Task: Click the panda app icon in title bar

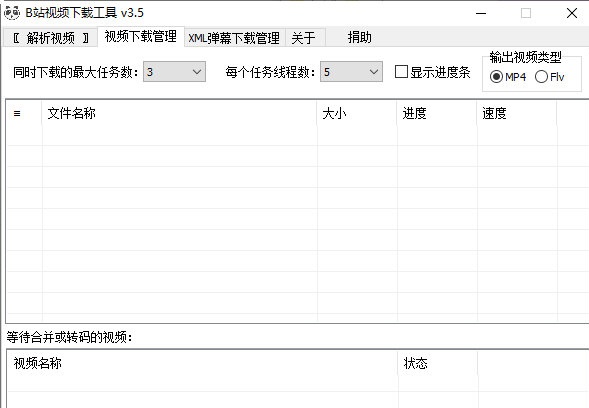Action: coord(12,13)
